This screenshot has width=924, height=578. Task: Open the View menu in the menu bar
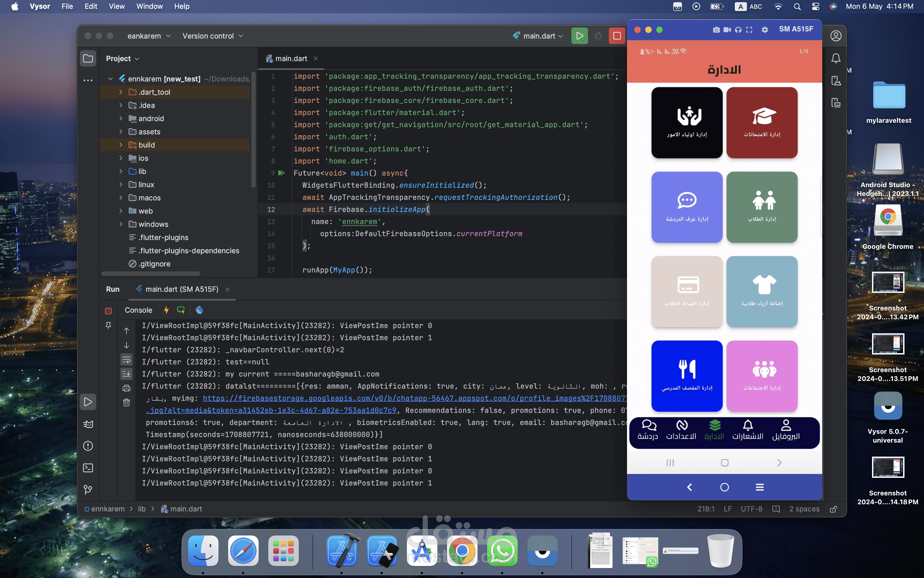click(x=116, y=7)
